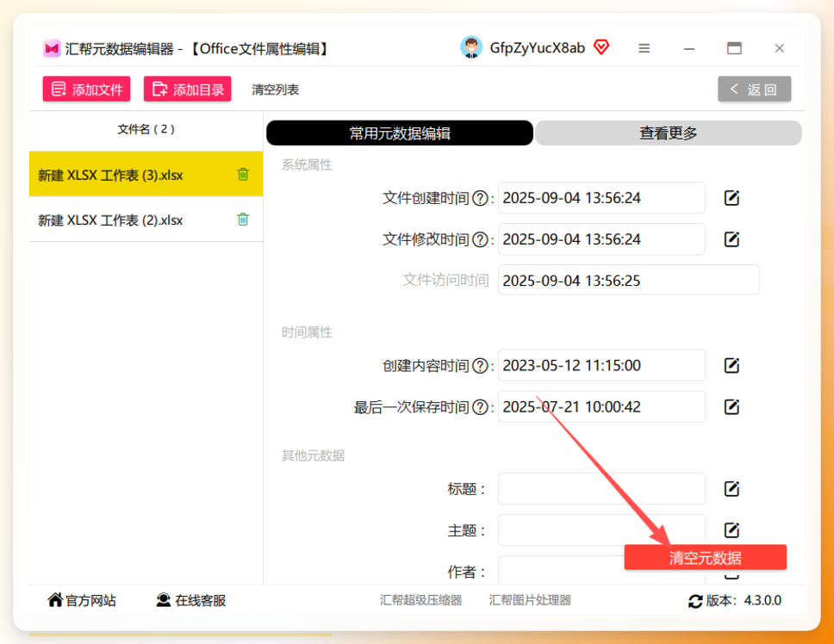Viewport: 834px width, 644px height.
Task: Click the 主题 input field
Action: click(601, 529)
